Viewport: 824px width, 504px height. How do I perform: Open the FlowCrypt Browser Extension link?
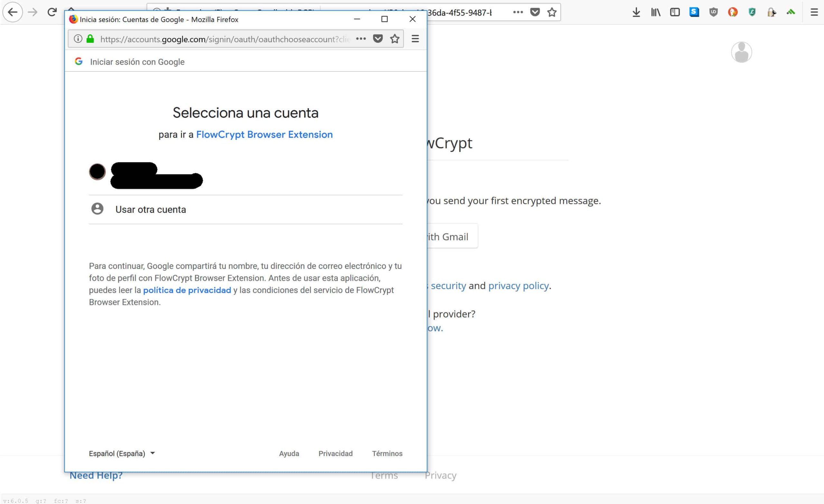coord(264,134)
